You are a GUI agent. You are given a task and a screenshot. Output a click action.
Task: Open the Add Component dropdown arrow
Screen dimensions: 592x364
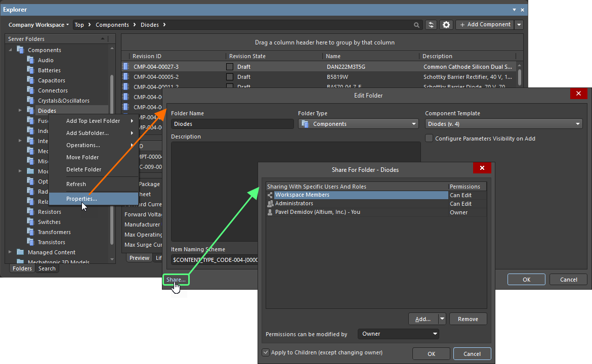coord(519,25)
